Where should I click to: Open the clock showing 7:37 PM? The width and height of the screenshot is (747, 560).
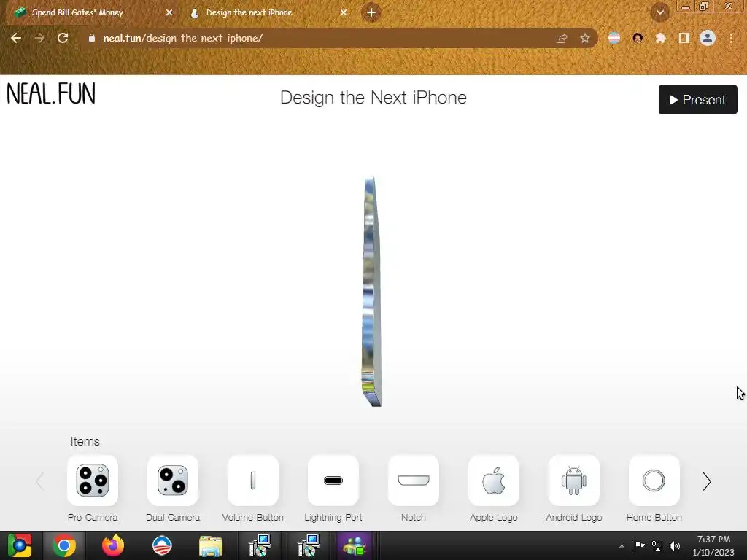point(713,545)
